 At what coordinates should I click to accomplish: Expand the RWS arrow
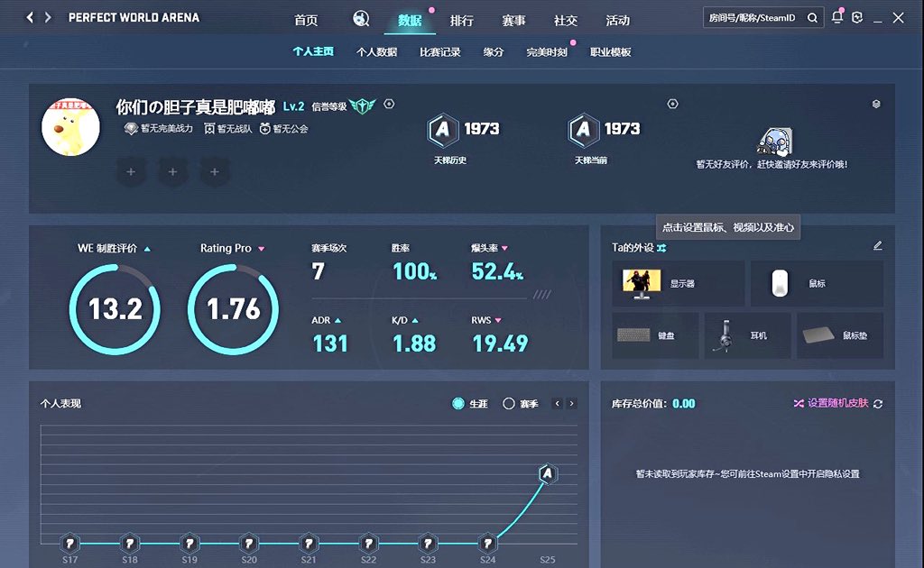point(498,320)
